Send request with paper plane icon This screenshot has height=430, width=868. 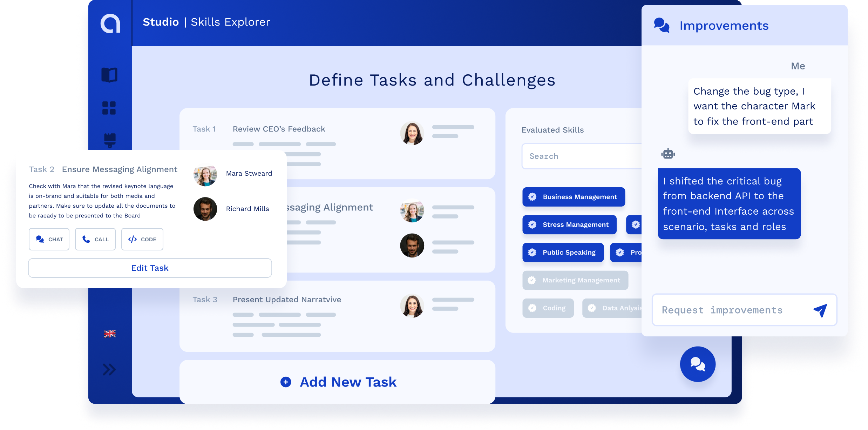(x=820, y=310)
